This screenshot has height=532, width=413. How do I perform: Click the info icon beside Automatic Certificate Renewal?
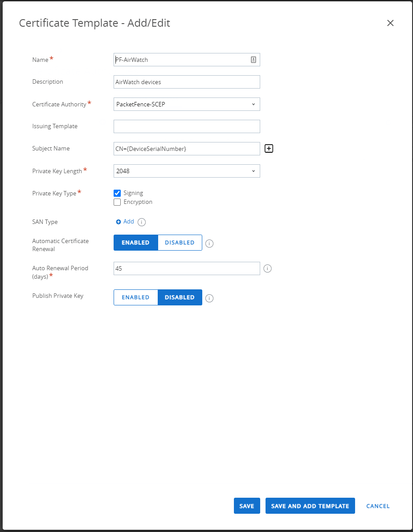(x=209, y=243)
